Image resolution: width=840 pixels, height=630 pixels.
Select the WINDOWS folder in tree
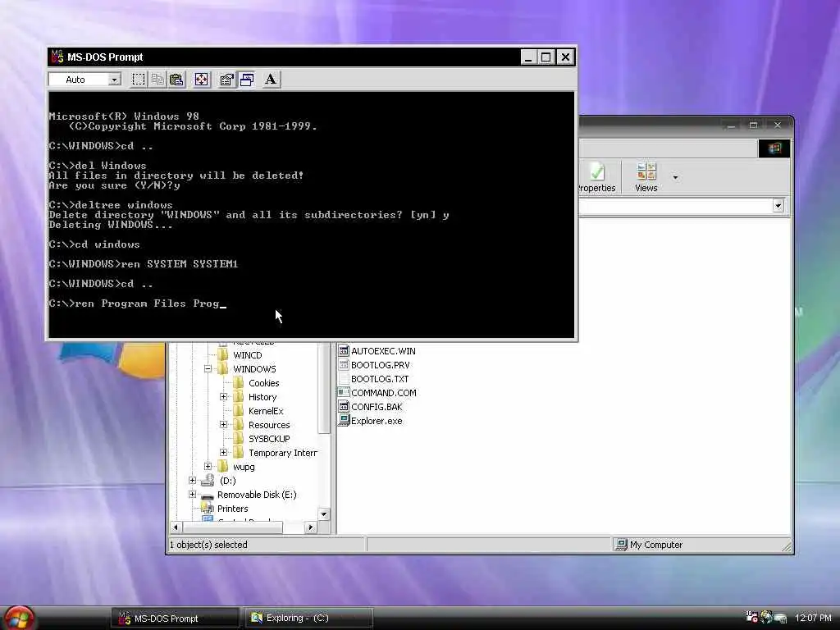tap(254, 369)
